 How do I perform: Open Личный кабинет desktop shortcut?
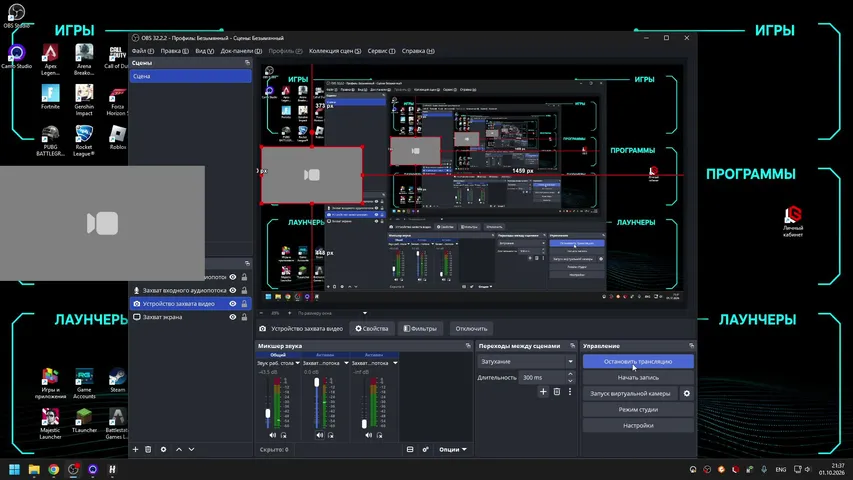(793, 221)
